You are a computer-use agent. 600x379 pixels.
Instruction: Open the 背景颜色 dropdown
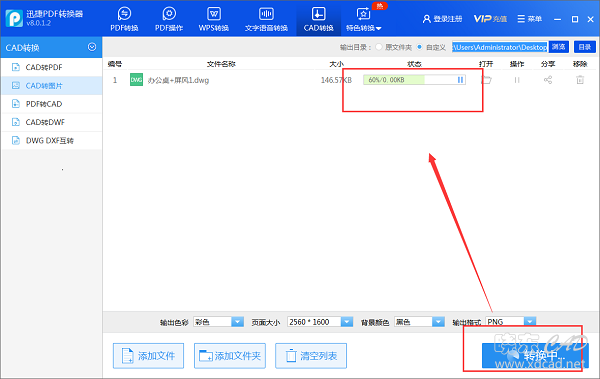coord(419,322)
